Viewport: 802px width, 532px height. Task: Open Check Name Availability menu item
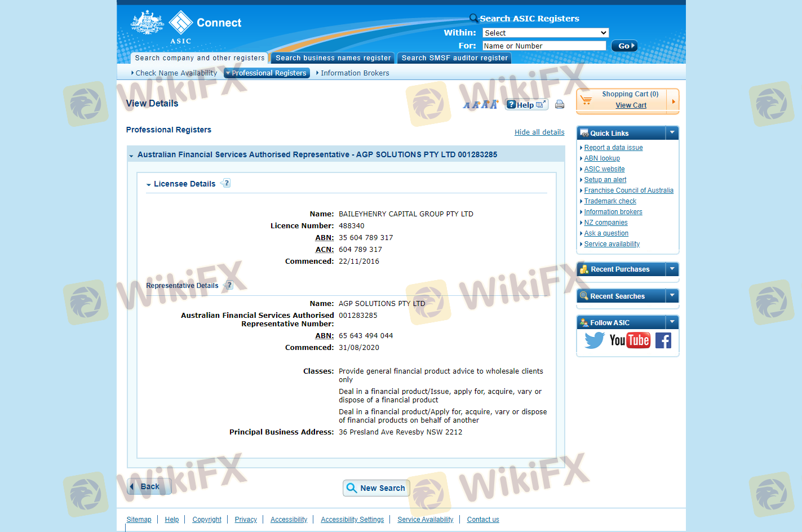pos(176,73)
